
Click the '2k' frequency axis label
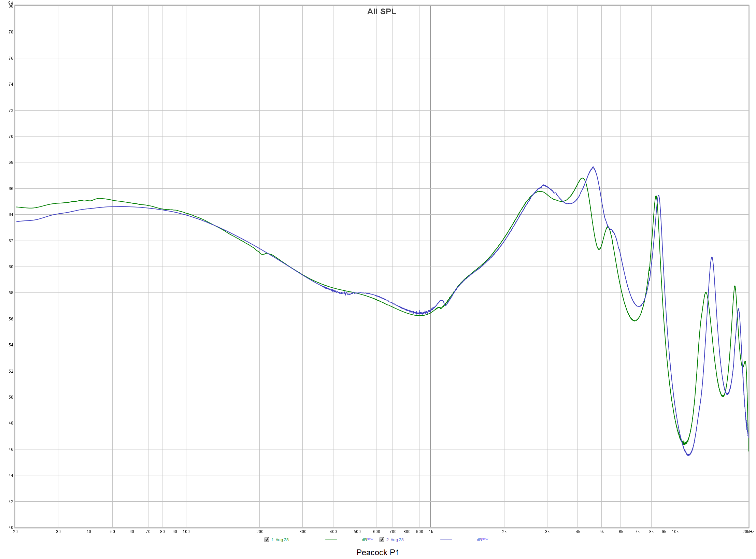[x=504, y=532]
